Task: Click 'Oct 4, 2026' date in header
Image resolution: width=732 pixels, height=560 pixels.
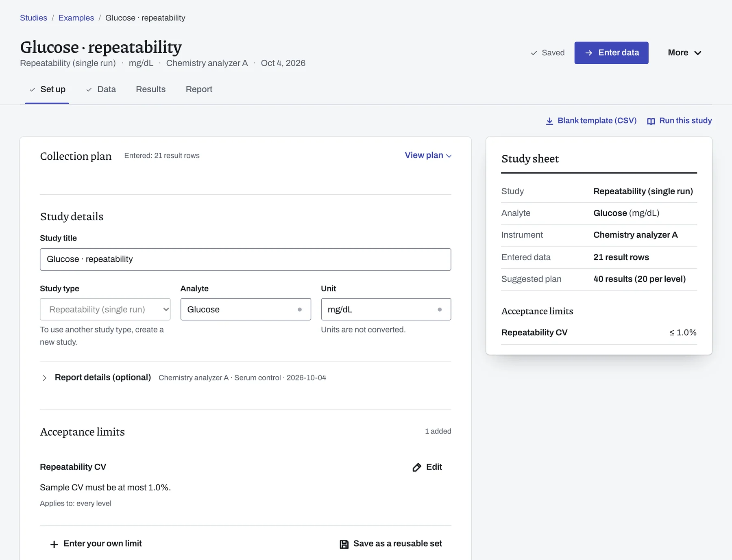Action: tap(283, 63)
